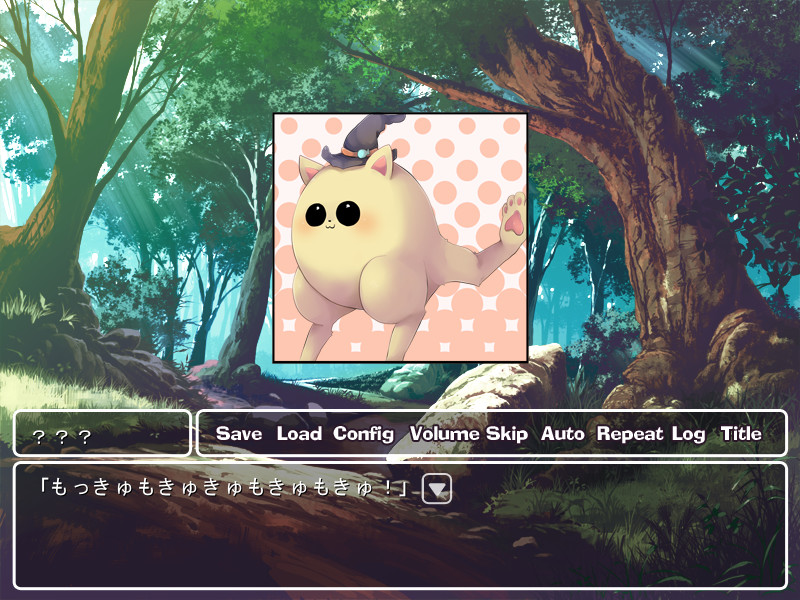
Task: Click Repeat to replay the line
Action: pyautogui.click(x=631, y=434)
